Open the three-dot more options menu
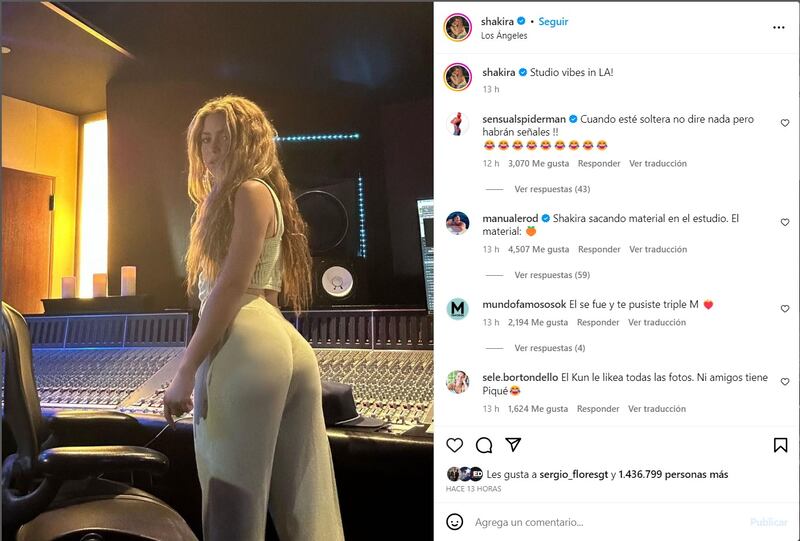This screenshot has width=800, height=541. (x=779, y=28)
